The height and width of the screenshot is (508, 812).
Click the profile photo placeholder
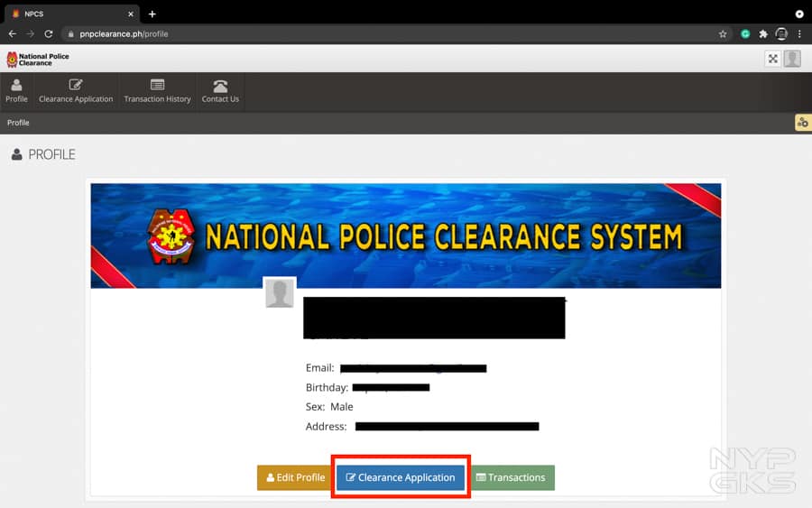[280, 293]
